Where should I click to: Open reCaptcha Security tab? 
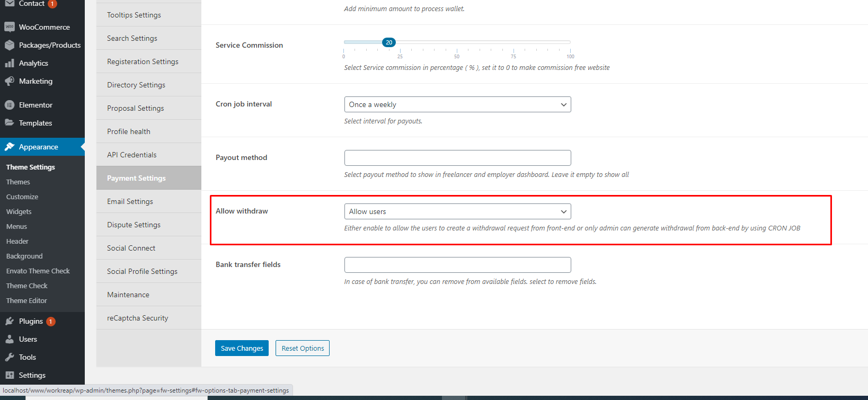tap(149, 318)
